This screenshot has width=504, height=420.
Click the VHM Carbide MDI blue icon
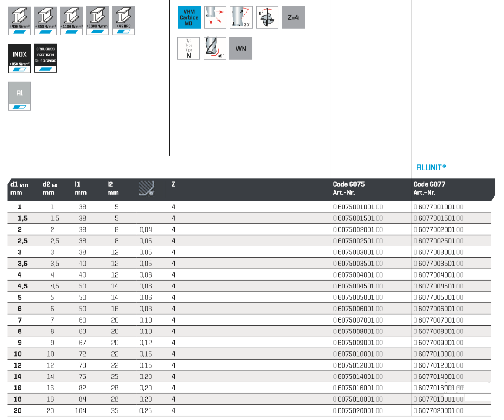coord(189,17)
